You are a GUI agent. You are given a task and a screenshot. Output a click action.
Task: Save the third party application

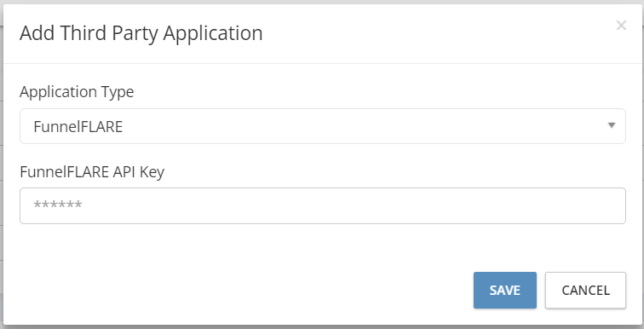[x=505, y=290]
